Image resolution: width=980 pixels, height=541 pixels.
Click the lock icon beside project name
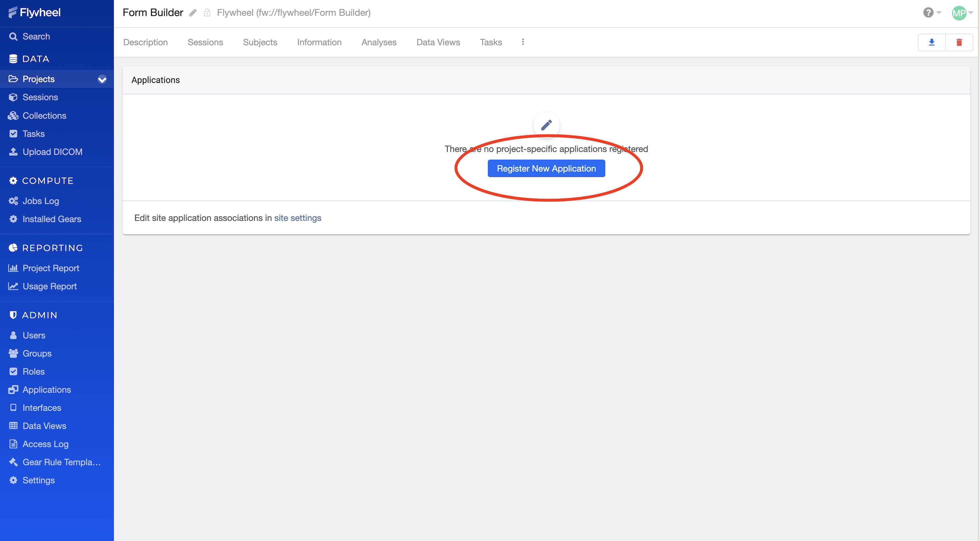coord(207,13)
